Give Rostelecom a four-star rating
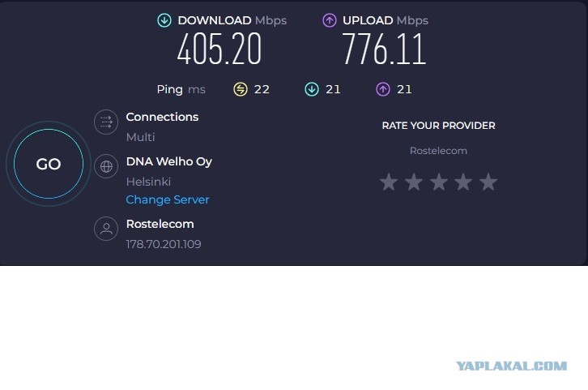 tap(463, 182)
